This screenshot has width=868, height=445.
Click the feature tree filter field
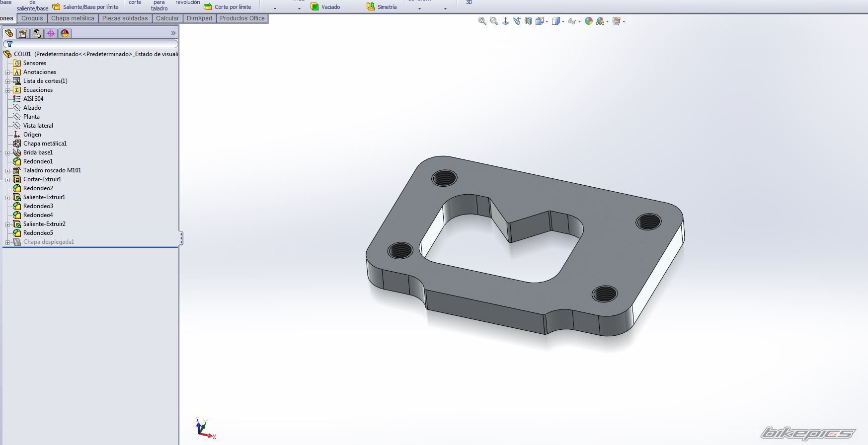[90, 44]
